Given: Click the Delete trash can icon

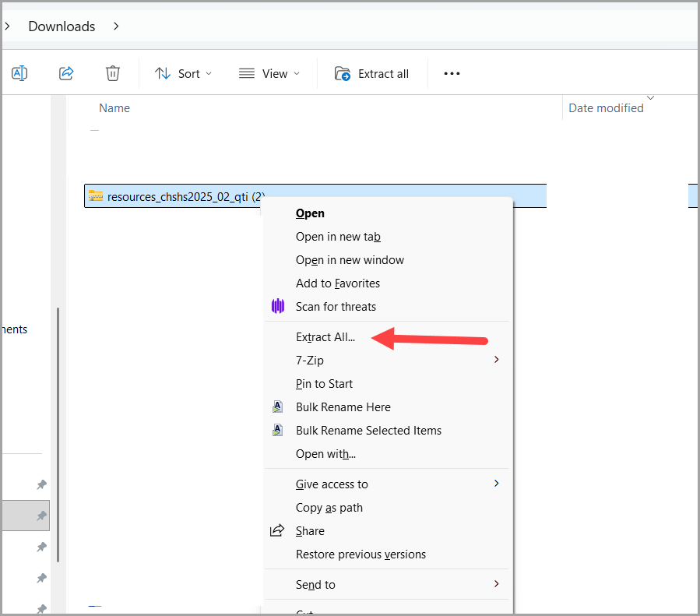Looking at the screenshot, I should [x=113, y=73].
